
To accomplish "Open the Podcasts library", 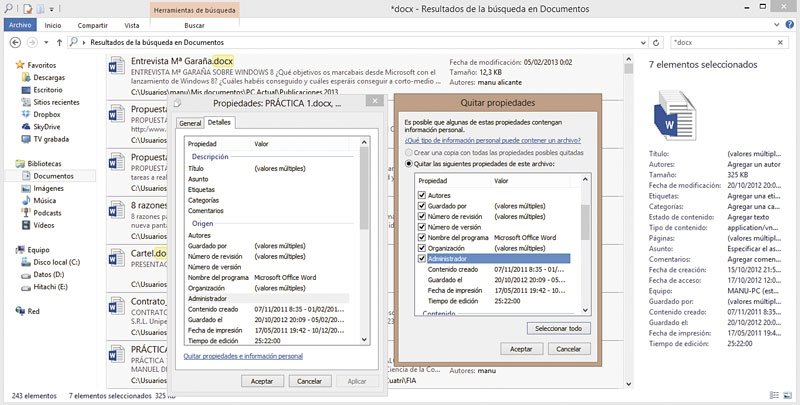I will tap(47, 213).
